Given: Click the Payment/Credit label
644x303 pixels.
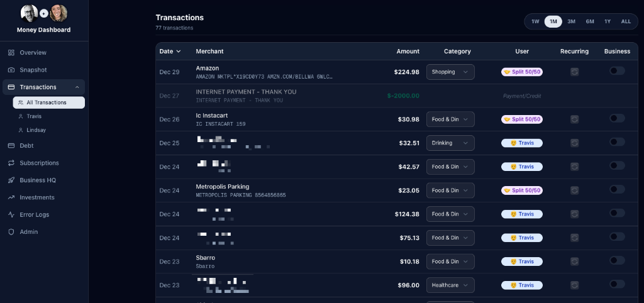Looking at the screenshot, I should tap(522, 96).
